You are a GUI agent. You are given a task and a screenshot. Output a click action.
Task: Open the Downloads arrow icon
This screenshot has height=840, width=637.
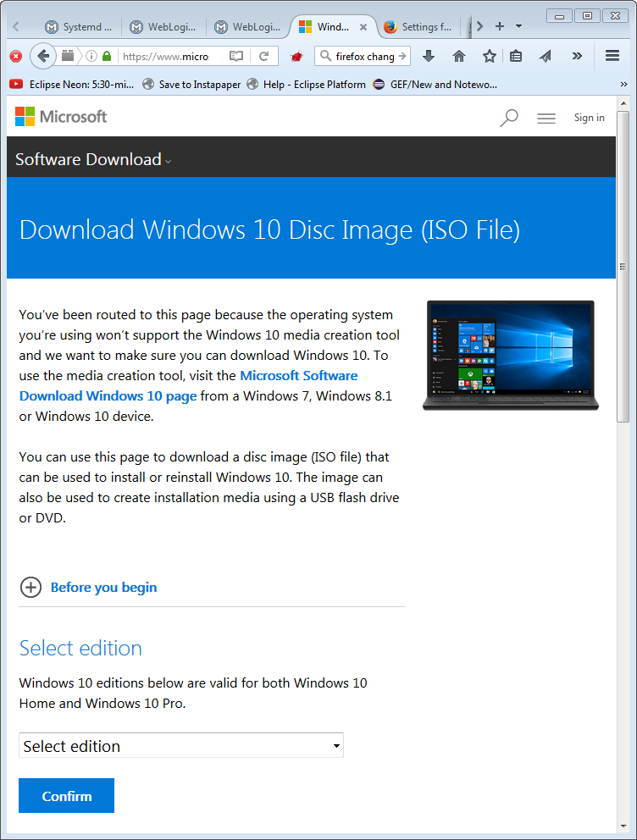[428, 56]
